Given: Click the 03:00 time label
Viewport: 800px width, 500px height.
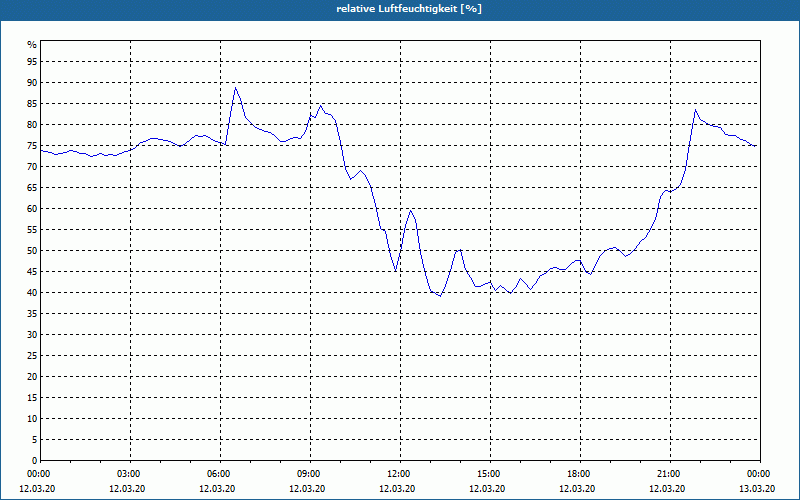Looking at the screenshot, I should click(129, 474).
